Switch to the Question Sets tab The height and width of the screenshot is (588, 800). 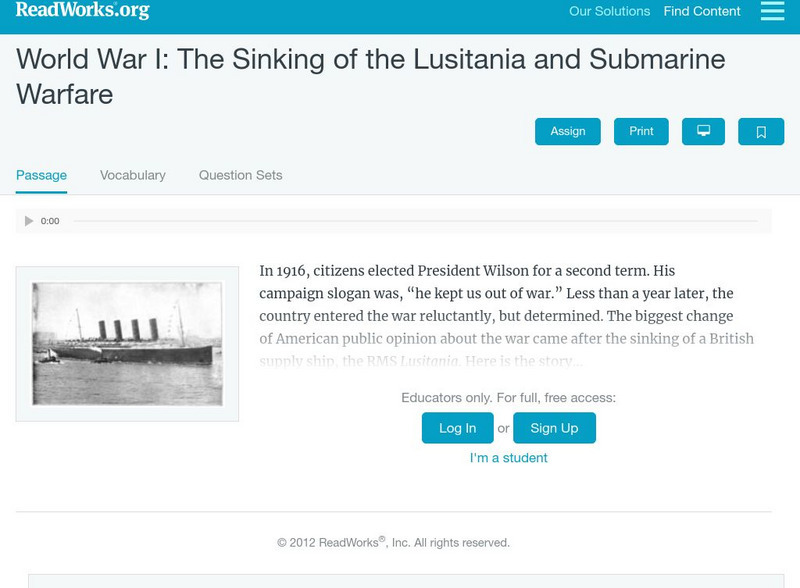240,175
